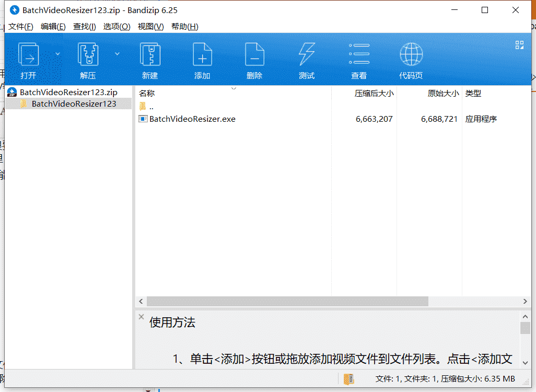Viewport: 536px width, 392px height.
Task: Click the BatchVideoResizer.exe application icon
Action: (143, 119)
